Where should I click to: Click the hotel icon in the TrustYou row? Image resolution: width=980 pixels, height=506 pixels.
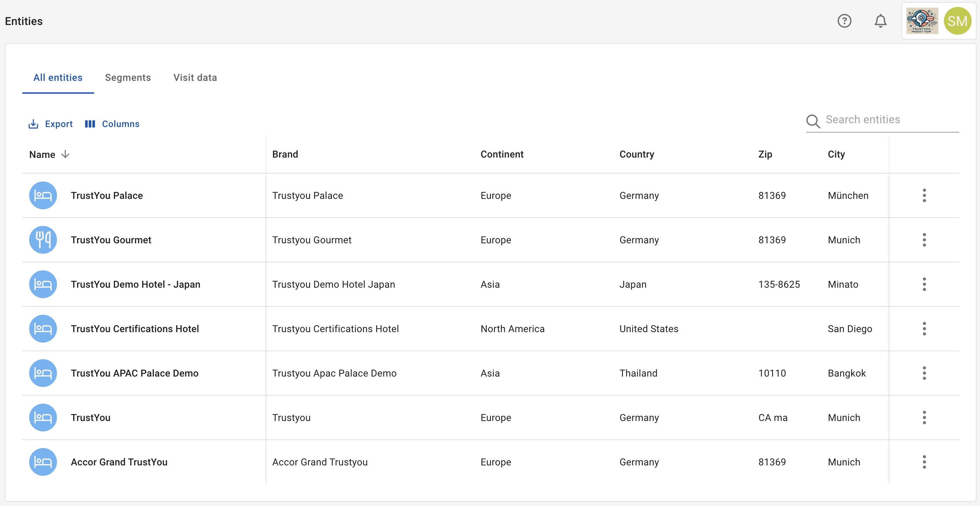point(43,418)
